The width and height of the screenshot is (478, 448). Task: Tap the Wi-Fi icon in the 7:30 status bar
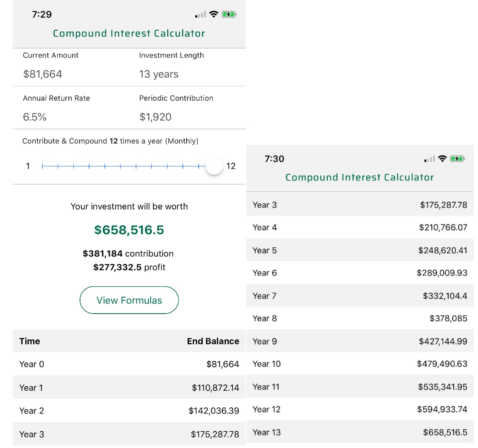pos(443,159)
